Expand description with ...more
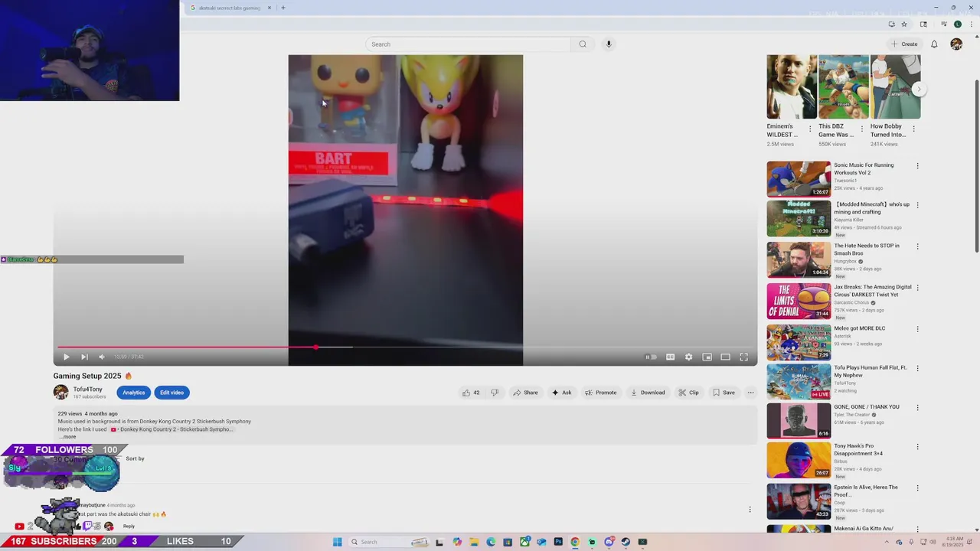This screenshot has width=980, height=551. click(x=68, y=437)
